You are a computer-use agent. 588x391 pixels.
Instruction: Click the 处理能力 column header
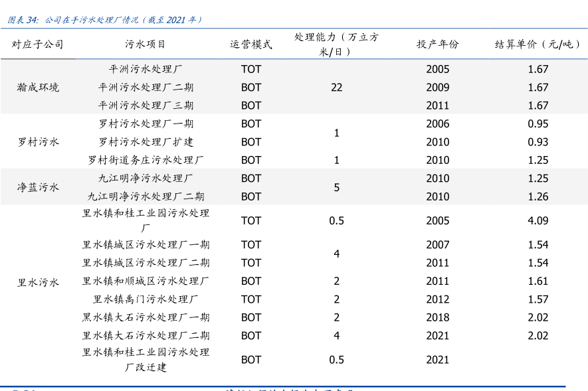pos(336,44)
